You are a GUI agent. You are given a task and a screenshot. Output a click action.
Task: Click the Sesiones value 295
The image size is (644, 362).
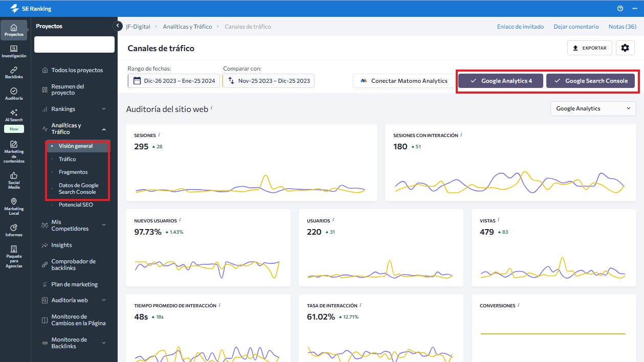(141, 147)
